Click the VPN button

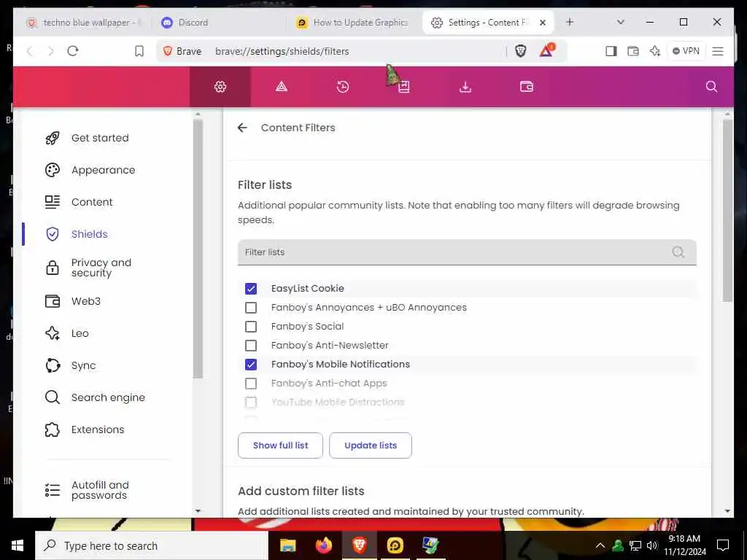[x=686, y=51]
